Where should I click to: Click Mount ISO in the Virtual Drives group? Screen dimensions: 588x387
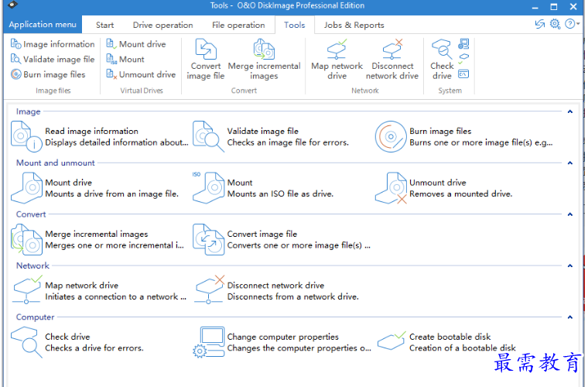click(x=125, y=60)
